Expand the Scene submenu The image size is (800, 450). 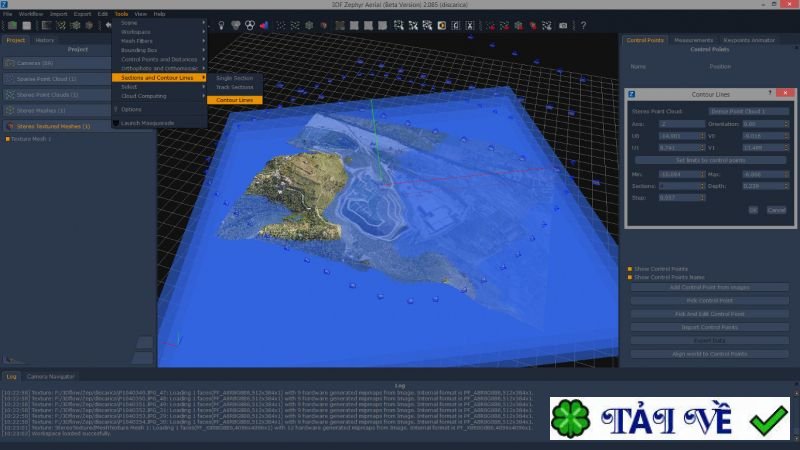(159, 23)
